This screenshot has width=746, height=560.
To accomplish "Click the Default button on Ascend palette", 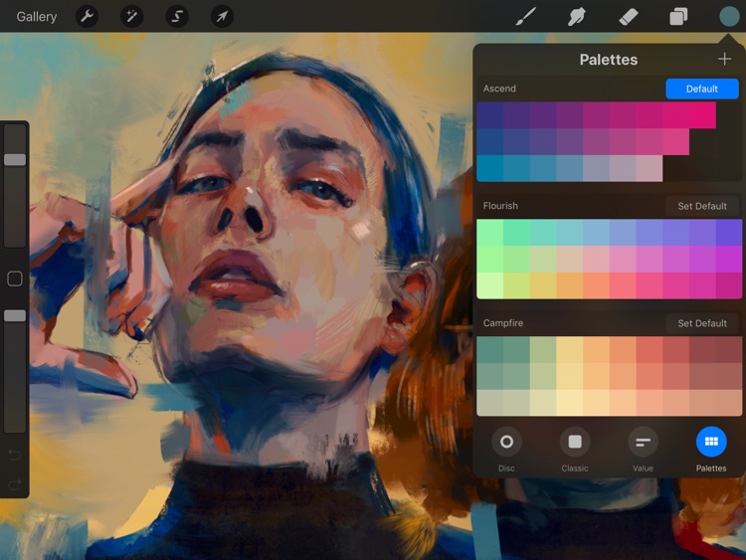I will click(701, 89).
